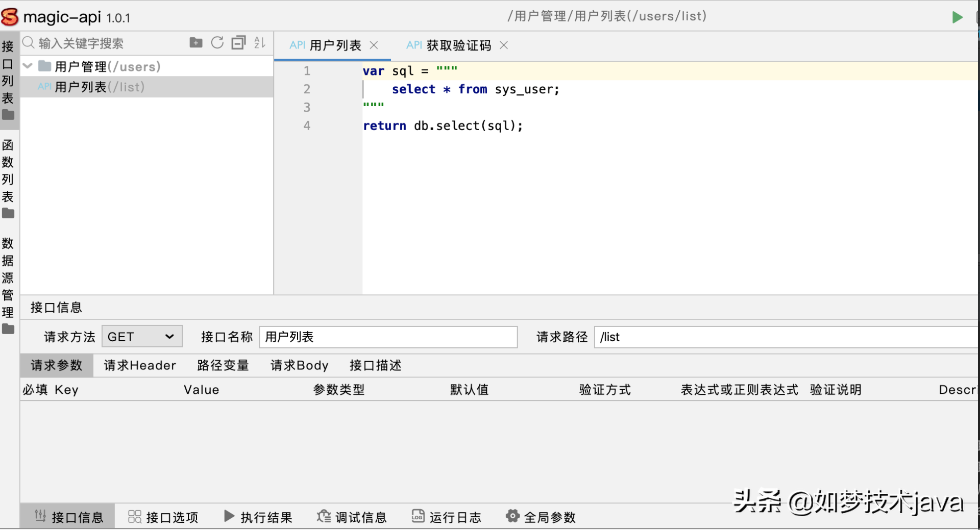
Task: Click the sort order icon
Action: coord(260,43)
